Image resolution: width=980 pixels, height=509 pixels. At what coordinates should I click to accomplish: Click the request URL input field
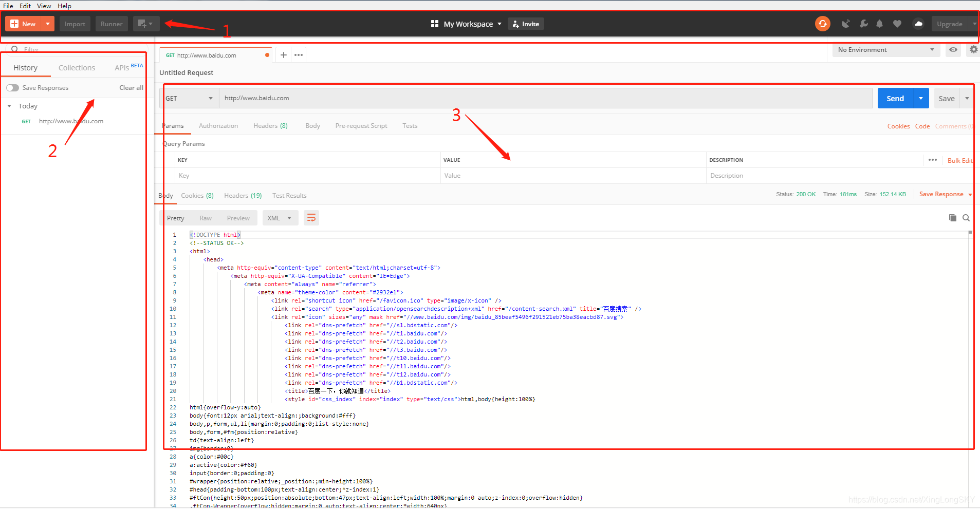[x=545, y=98]
